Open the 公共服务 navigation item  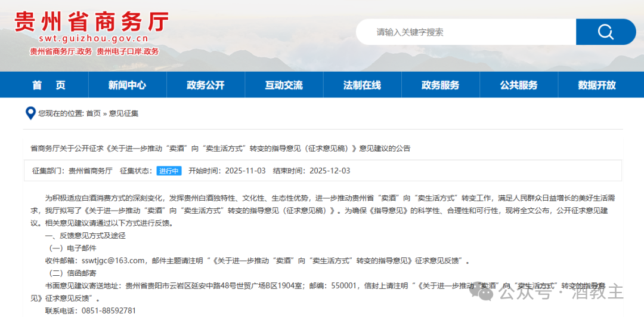coord(519,85)
